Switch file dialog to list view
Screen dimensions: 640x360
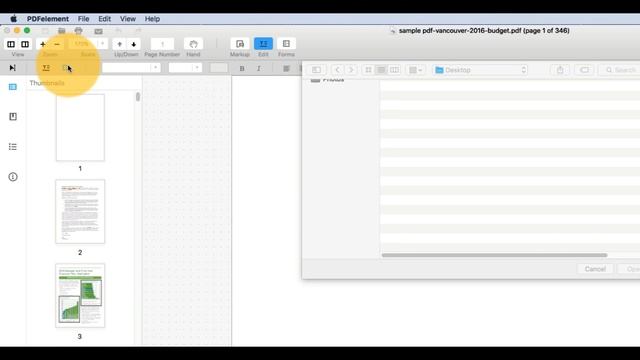pyautogui.click(x=381, y=70)
